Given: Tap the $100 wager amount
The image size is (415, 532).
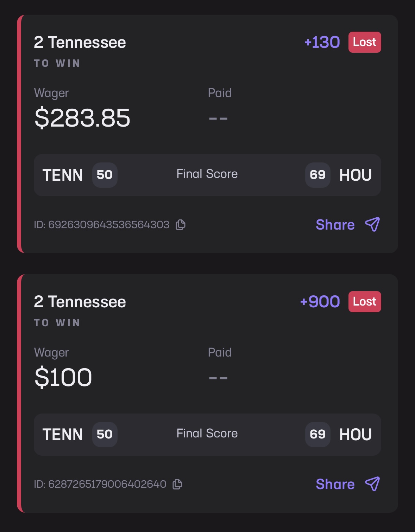Looking at the screenshot, I should point(63,377).
